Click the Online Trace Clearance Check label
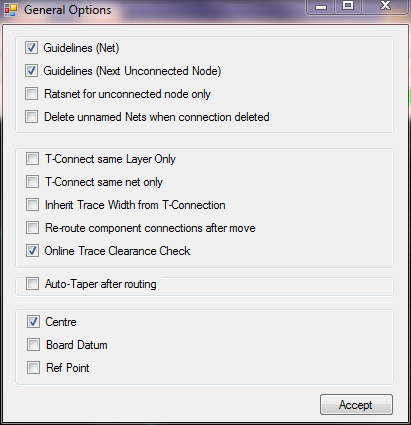The image size is (411, 425). tap(117, 251)
